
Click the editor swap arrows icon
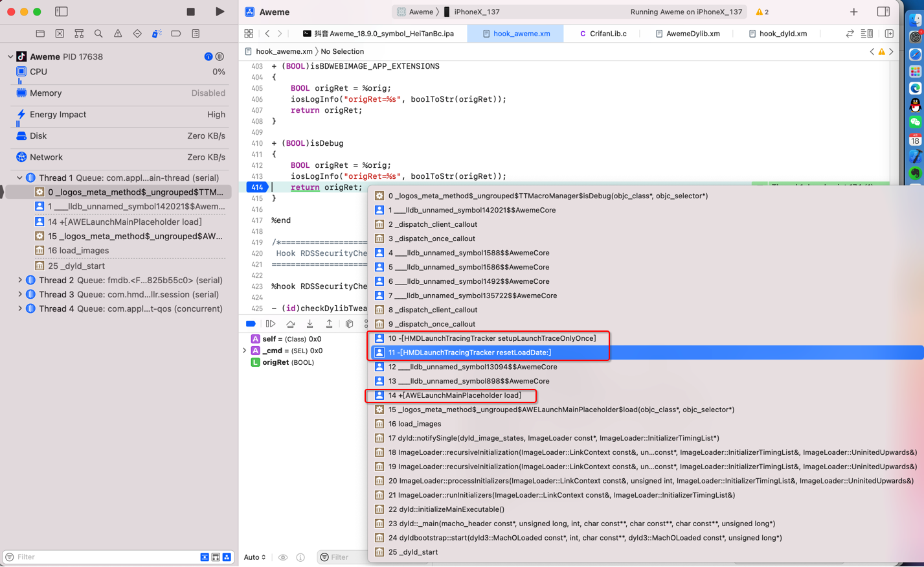coord(850,34)
